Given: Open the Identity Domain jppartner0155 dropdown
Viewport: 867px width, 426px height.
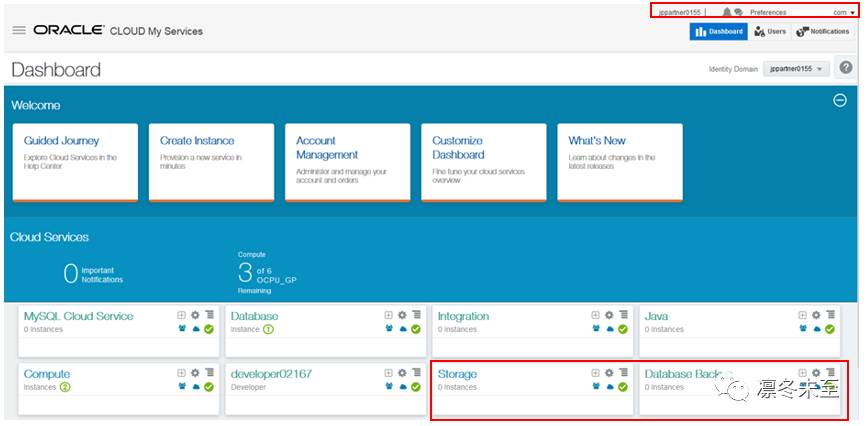Looking at the screenshot, I should pos(796,69).
